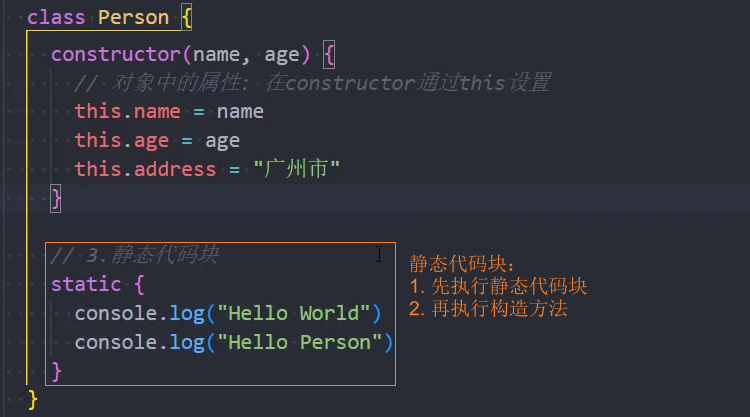This screenshot has width=750, height=417.
Task: Click annotation text "先执行静态代码块"
Action: (509, 286)
